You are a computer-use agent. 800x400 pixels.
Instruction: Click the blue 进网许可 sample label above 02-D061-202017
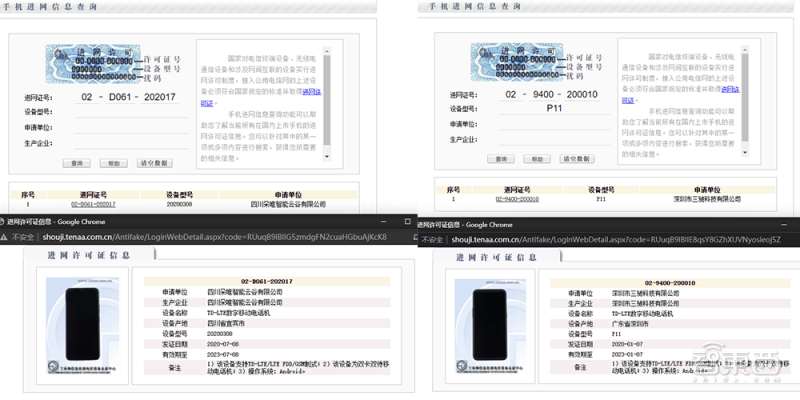93,64
